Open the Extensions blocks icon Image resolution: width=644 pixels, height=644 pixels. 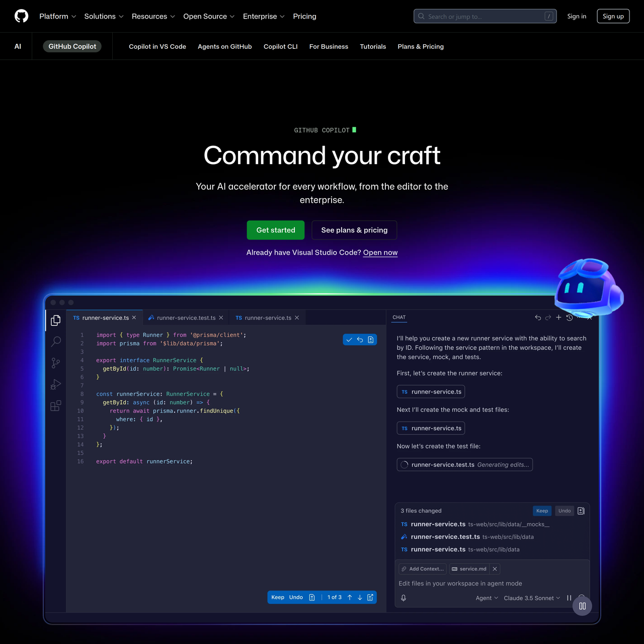click(56, 406)
